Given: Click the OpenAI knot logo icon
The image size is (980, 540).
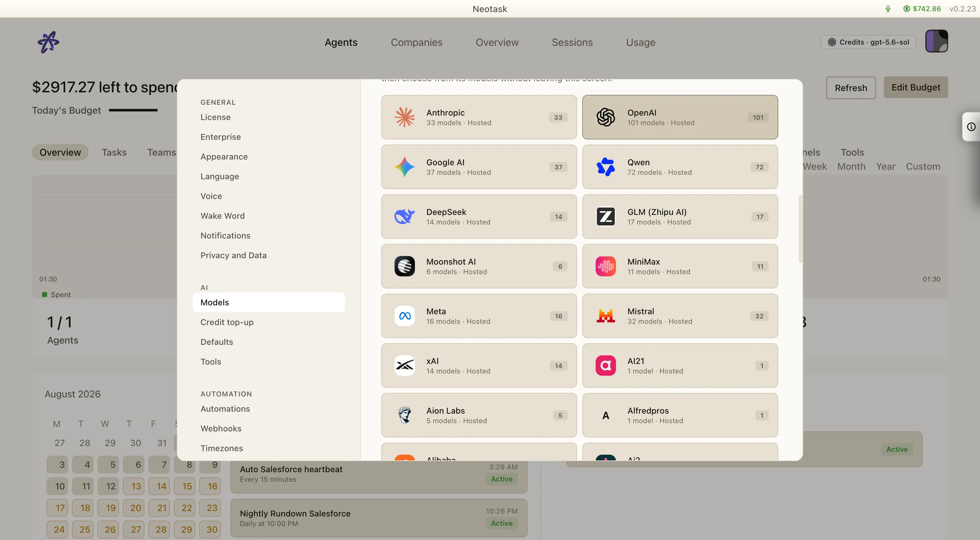Looking at the screenshot, I should 606,117.
